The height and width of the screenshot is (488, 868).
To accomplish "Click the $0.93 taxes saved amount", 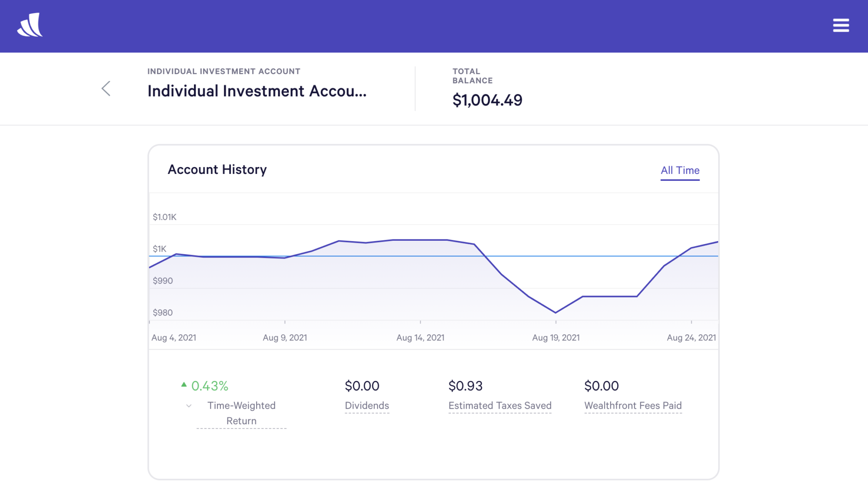I will click(x=465, y=386).
